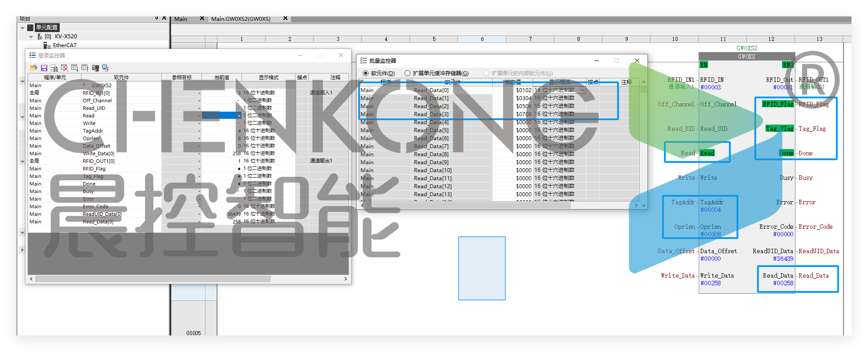Click the $0708 value of Read_Data[3]
Image resolution: width=868 pixels, height=352 pixels.
524,114
